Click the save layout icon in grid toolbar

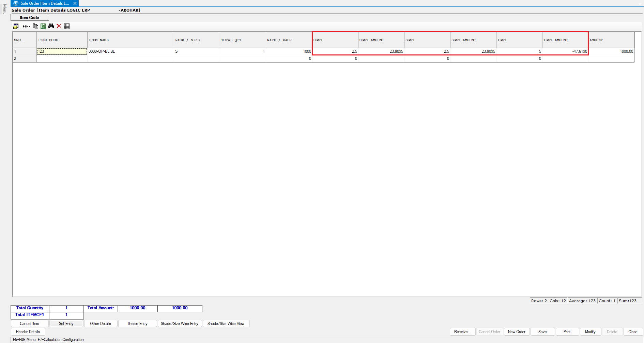point(16,26)
